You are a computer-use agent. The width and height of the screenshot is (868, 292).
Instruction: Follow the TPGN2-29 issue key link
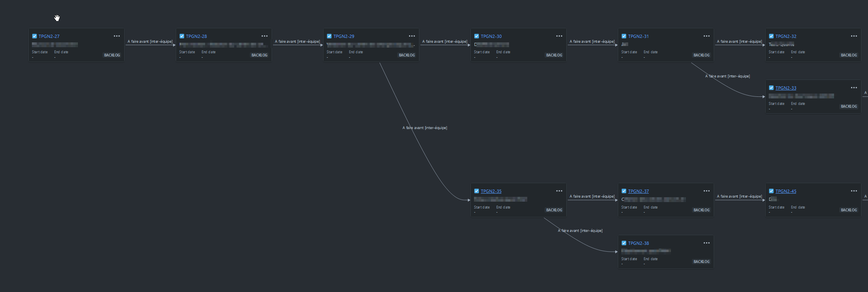coord(344,36)
